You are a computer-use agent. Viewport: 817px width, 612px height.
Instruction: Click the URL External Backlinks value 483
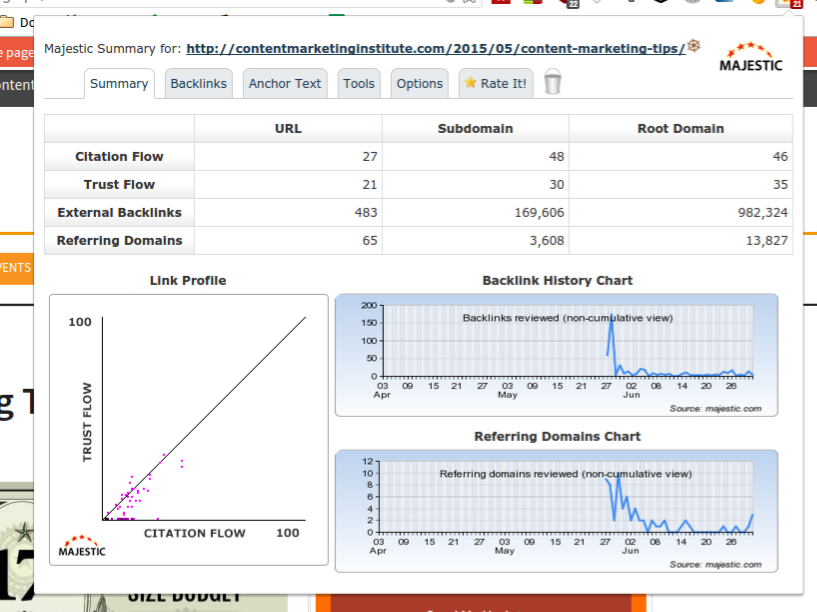pos(366,213)
